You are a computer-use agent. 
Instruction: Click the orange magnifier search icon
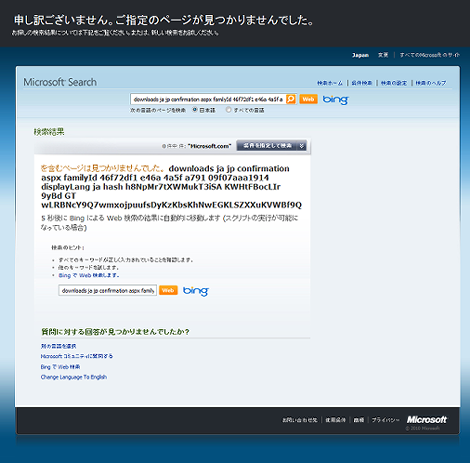(291, 99)
